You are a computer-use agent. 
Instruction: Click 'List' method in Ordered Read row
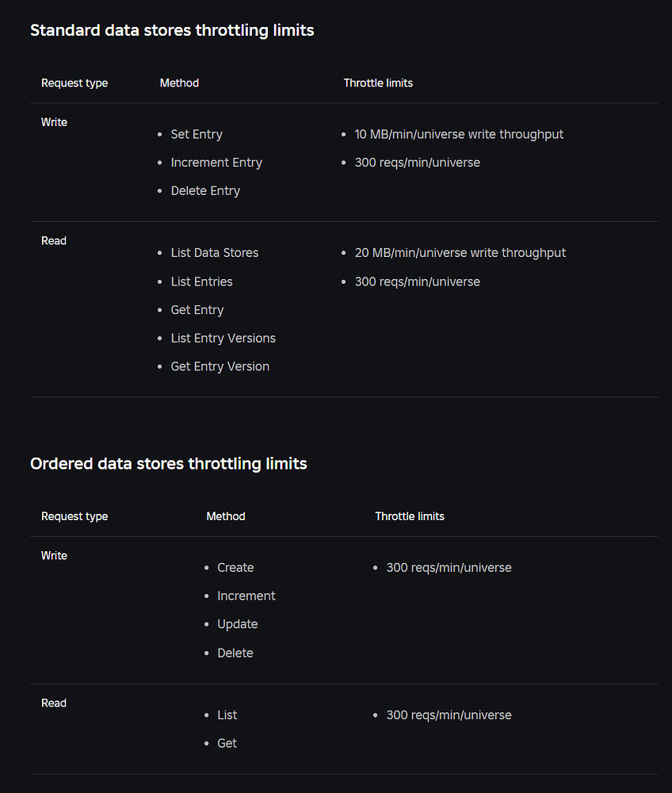(227, 715)
